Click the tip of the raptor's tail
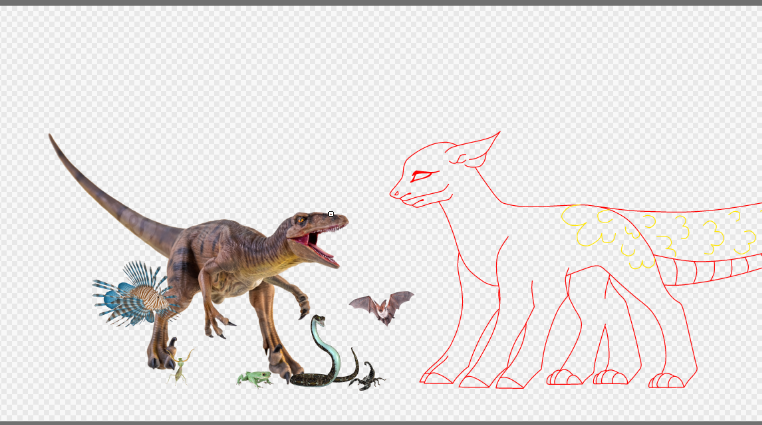 [x=52, y=139]
